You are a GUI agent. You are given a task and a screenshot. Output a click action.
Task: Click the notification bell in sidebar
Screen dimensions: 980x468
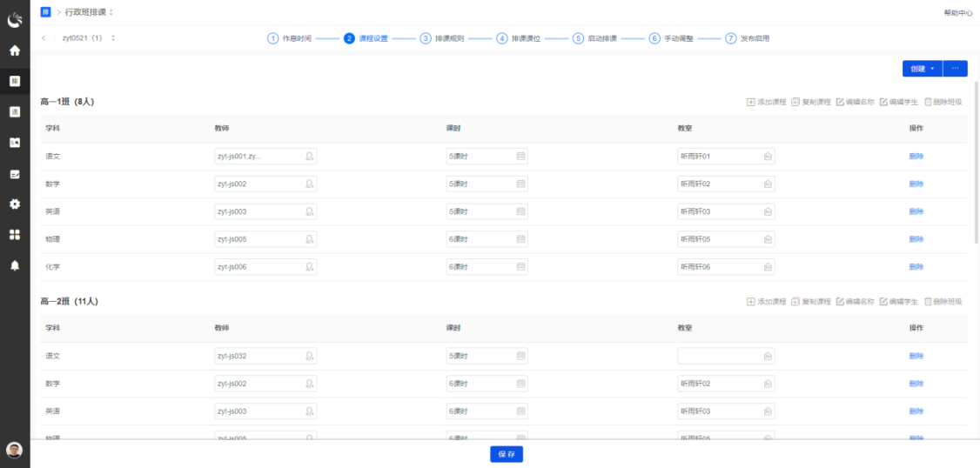point(15,265)
